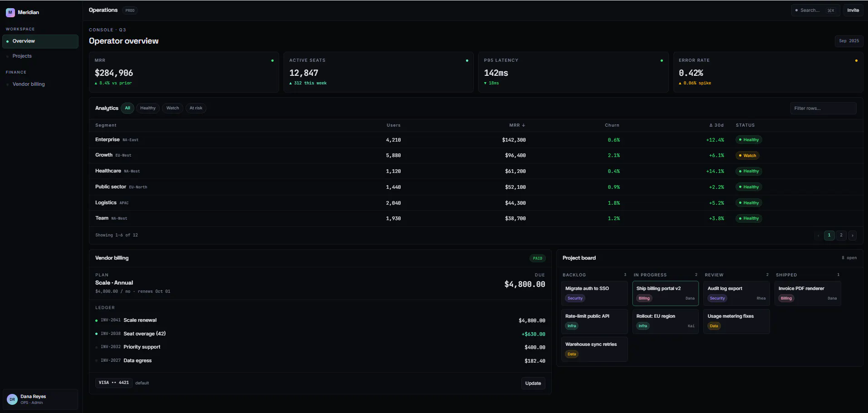Open invoice INV-2027 Data egress

coord(320,361)
